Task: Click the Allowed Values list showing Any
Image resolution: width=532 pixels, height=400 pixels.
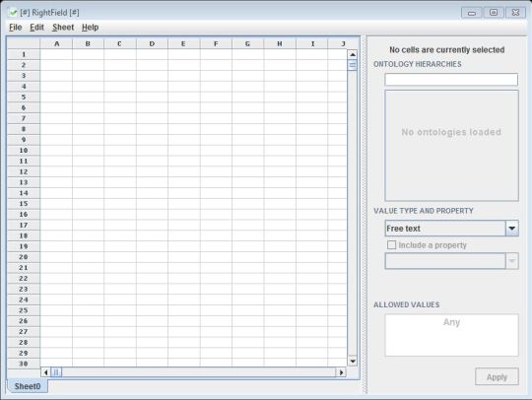Action: click(x=451, y=335)
